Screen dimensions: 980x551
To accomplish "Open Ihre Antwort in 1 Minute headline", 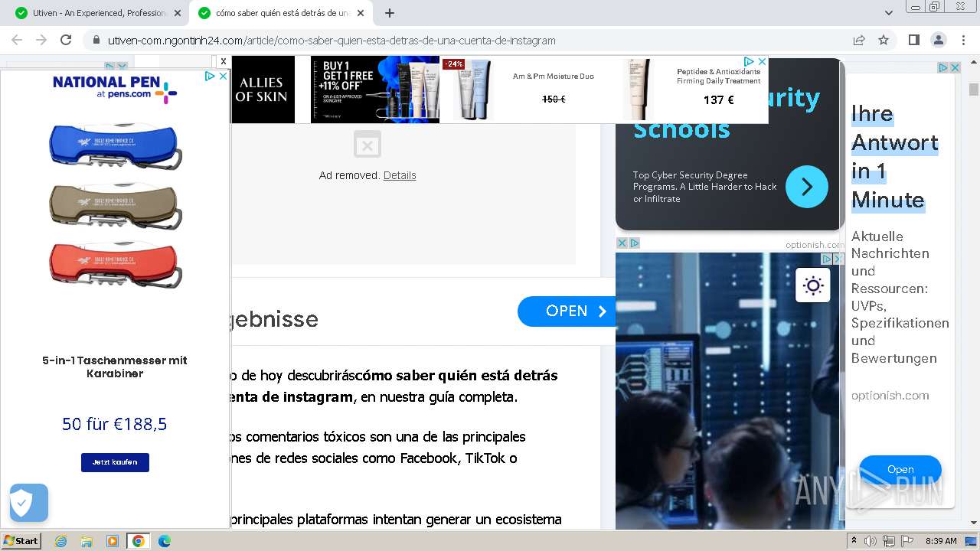I will click(894, 157).
